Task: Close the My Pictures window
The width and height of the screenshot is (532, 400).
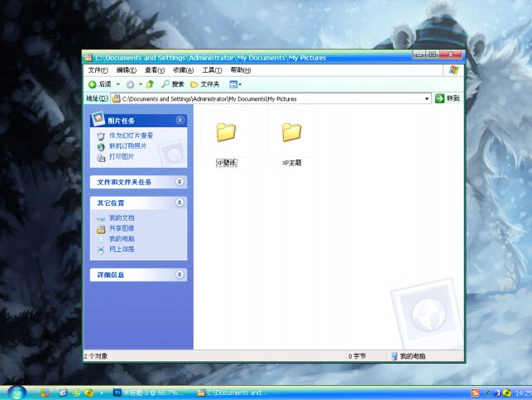Action: pyautogui.click(x=451, y=55)
